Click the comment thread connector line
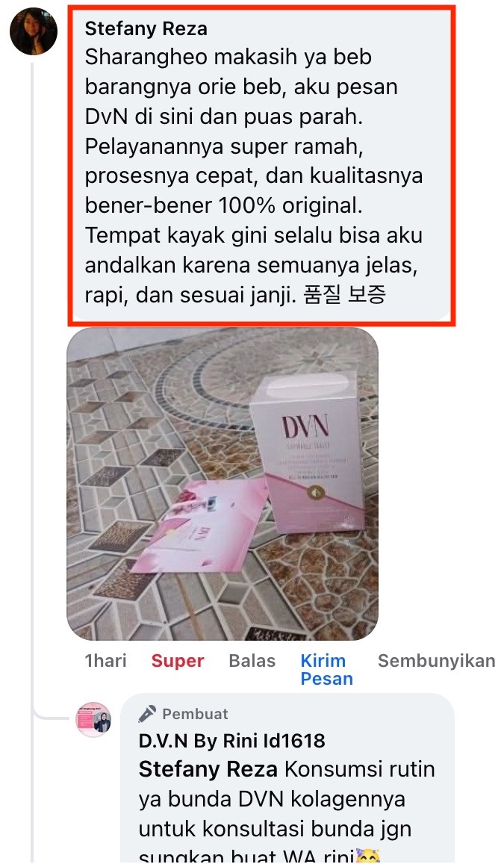Image resolution: width=504 pixels, height=864 pixels. click(33, 386)
